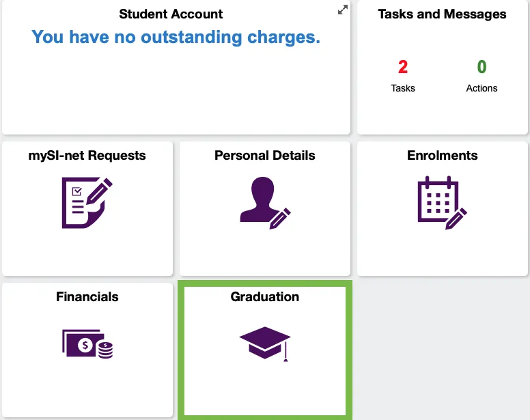Expand the Student Account tile
The image size is (530, 420).
pyautogui.click(x=342, y=10)
